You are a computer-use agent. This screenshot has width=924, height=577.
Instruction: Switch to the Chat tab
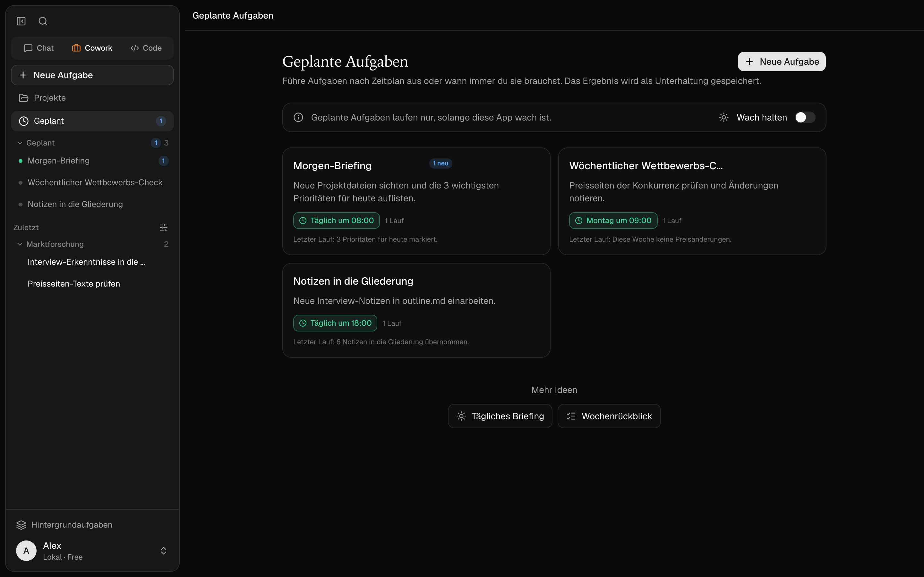click(x=39, y=48)
